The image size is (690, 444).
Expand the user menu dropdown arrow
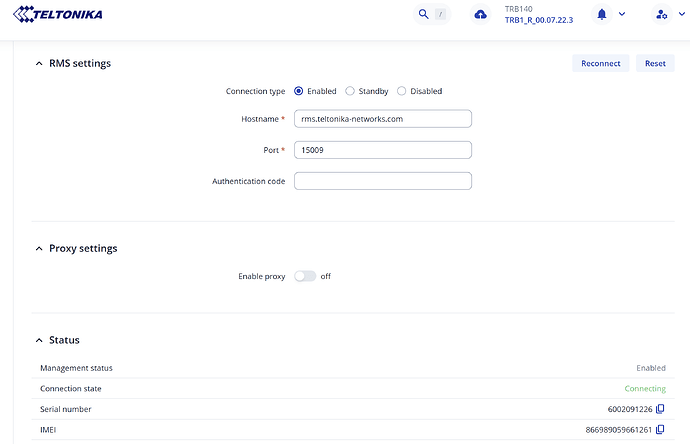682,14
